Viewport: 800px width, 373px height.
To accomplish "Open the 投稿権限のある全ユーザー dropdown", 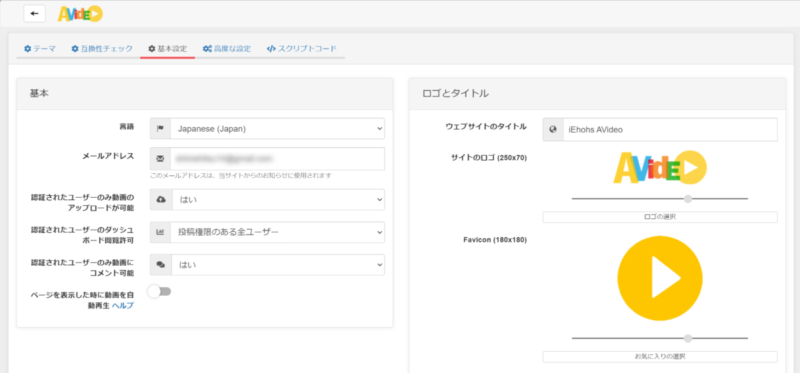I will pyautogui.click(x=278, y=232).
